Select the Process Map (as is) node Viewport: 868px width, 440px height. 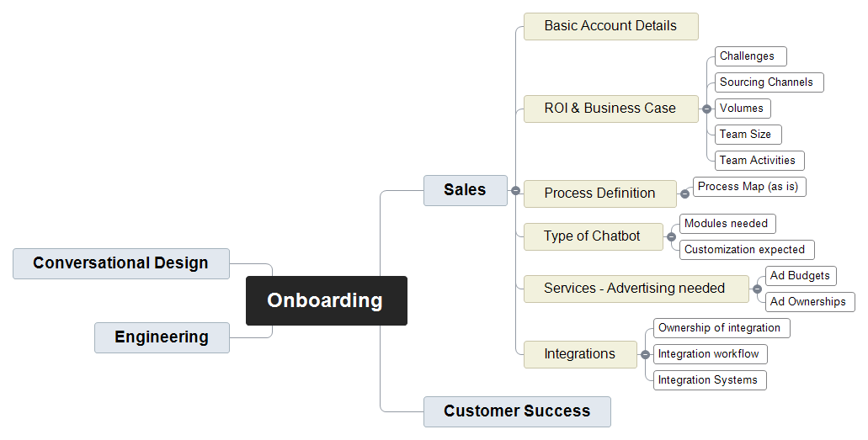[x=748, y=187]
